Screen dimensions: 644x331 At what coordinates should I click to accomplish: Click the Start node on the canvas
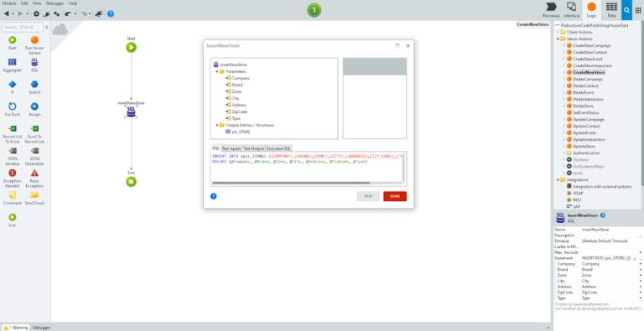tap(131, 47)
